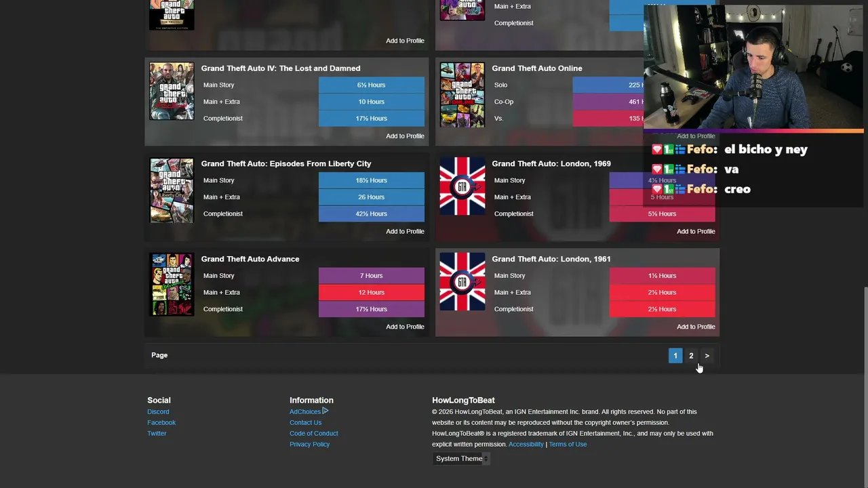Open the Contact Us link
868x488 pixels.
(x=305, y=423)
